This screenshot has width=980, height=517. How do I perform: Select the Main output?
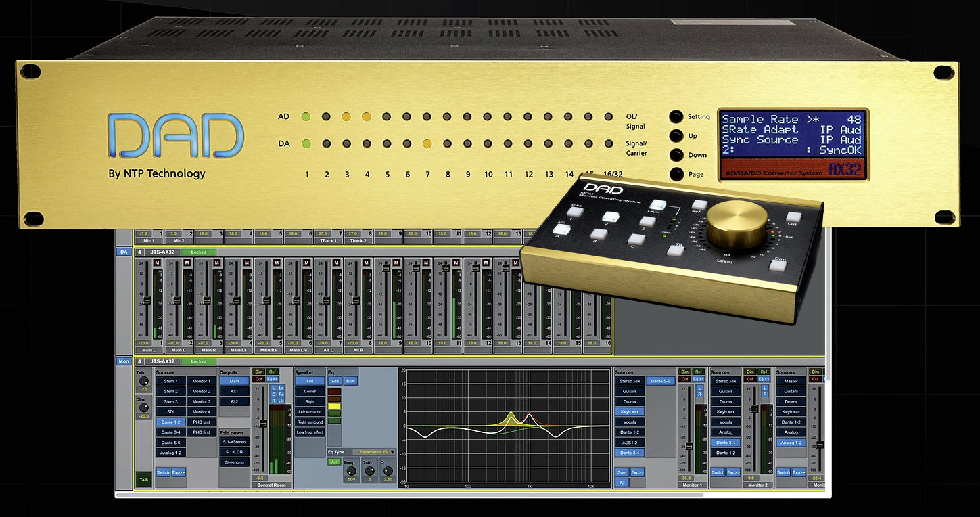[x=234, y=381]
